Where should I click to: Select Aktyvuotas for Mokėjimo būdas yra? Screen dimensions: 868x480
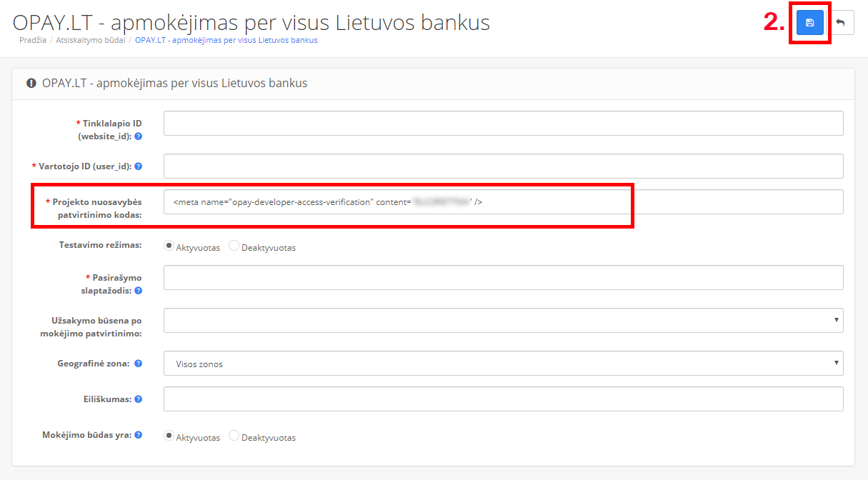pyautogui.click(x=169, y=435)
